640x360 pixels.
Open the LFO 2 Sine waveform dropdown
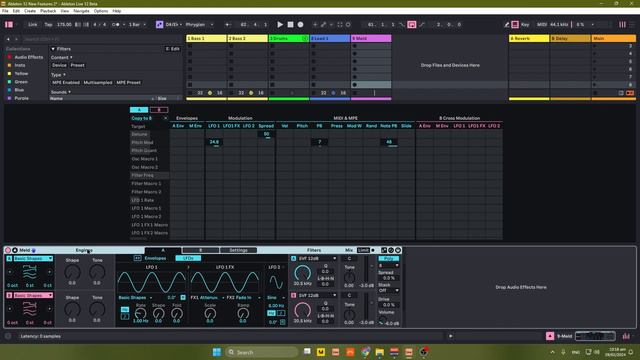[276, 298]
